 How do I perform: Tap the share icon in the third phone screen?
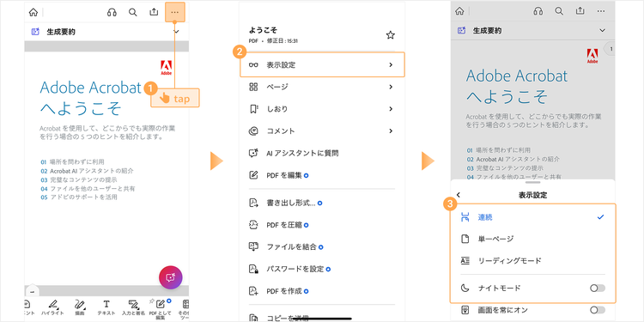click(580, 11)
